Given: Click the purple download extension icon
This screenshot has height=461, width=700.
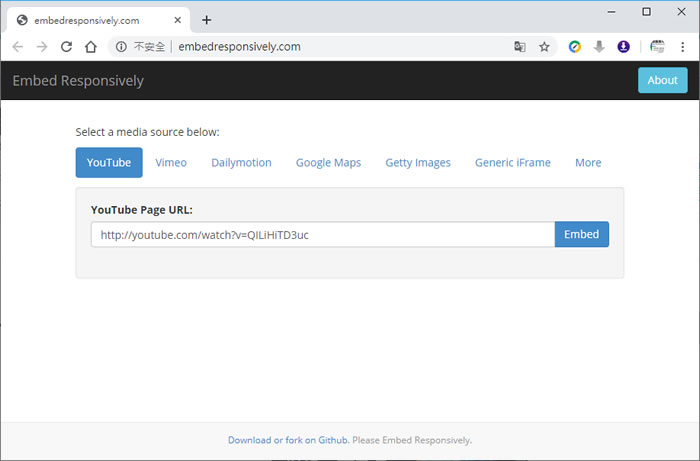Looking at the screenshot, I should click(623, 46).
